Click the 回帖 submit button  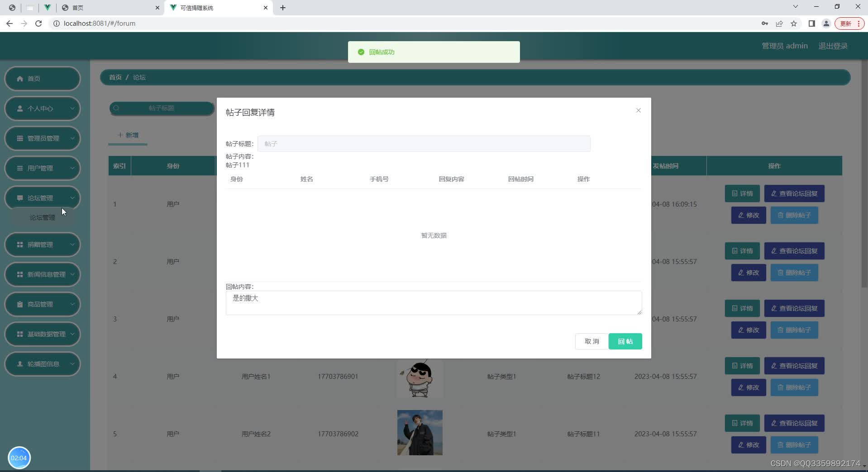click(x=625, y=341)
